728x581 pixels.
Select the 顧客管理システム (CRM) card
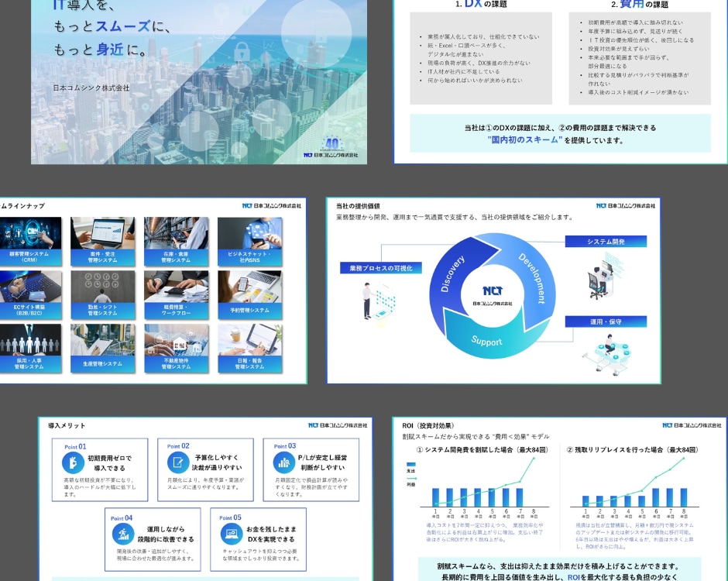(29, 242)
